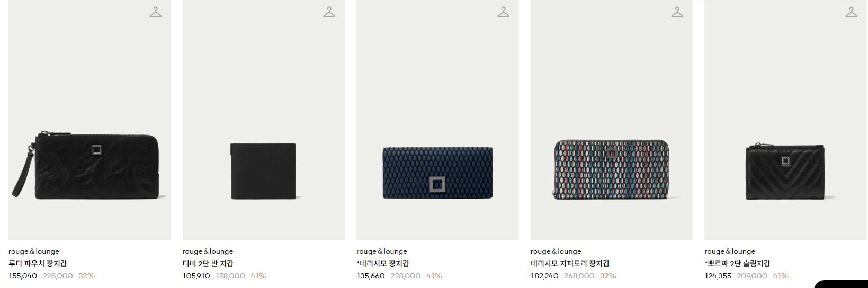Click hanger icon on 네리시모 지퍼도리 장지갑 card
868x288 pixels.
tap(677, 12)
